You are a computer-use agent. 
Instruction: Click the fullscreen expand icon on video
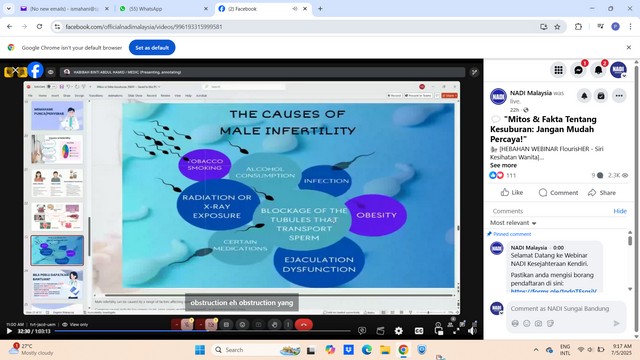pos(456,331)
